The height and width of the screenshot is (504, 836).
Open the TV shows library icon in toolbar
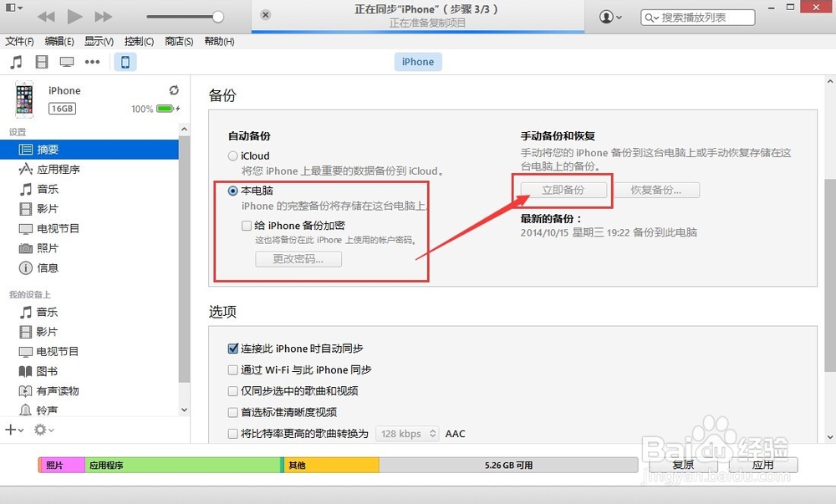tap(67, 63)
